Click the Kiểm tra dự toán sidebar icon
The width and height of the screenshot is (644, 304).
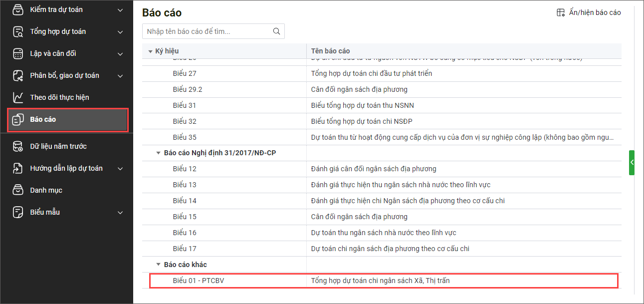point(18,9)
